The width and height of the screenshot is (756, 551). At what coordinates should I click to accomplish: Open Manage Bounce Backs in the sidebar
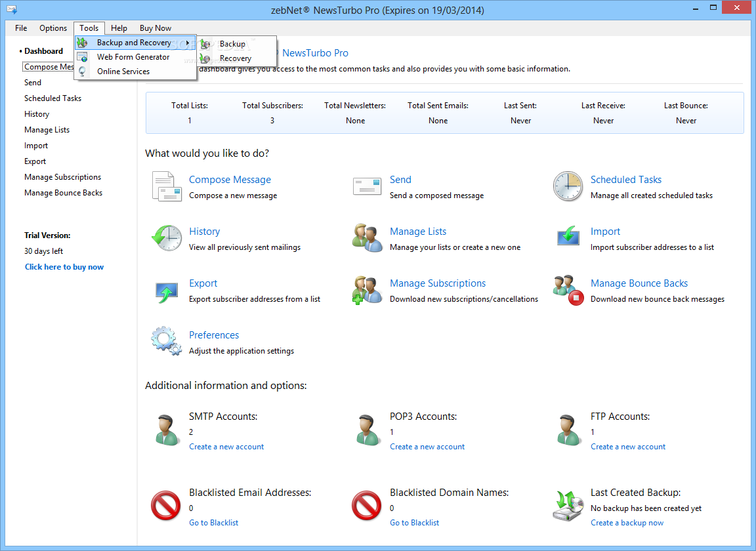coord(63,193)
